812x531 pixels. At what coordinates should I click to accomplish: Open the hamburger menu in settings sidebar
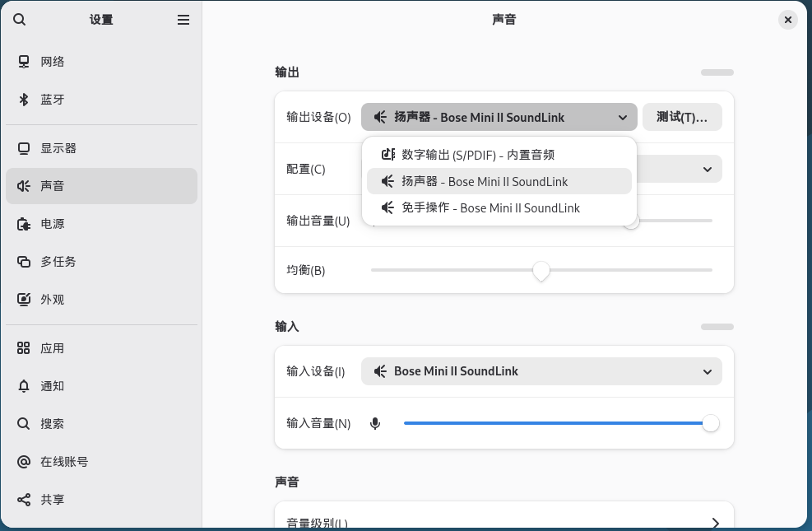pyautogui.click(x=183, y=20)
